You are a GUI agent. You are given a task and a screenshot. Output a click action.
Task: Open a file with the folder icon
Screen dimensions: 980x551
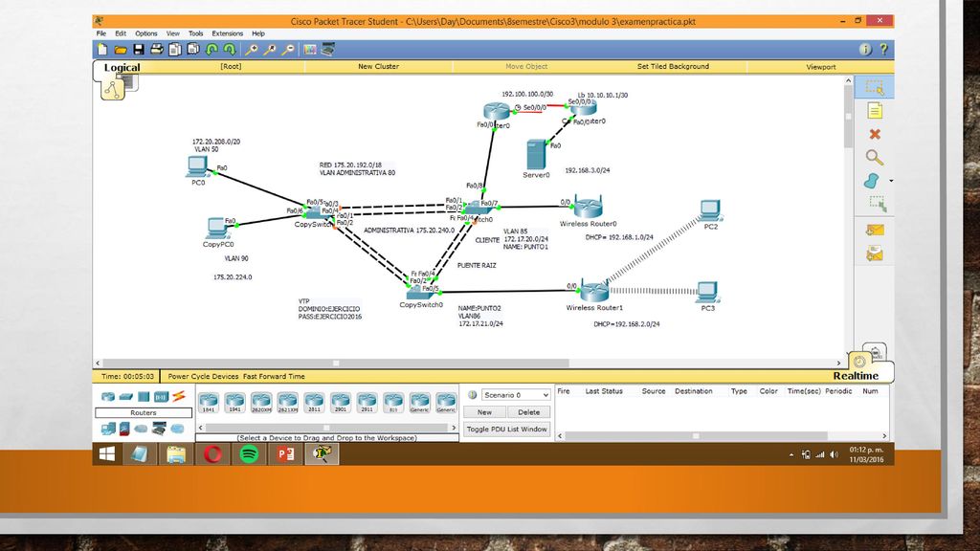point(121,50)
